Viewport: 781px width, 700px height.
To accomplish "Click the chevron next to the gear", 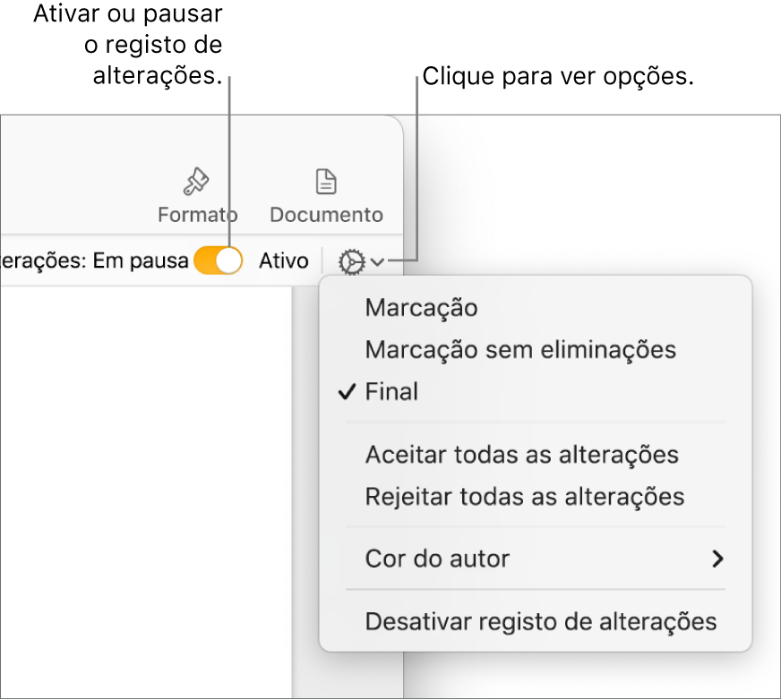I will point(376,260).
